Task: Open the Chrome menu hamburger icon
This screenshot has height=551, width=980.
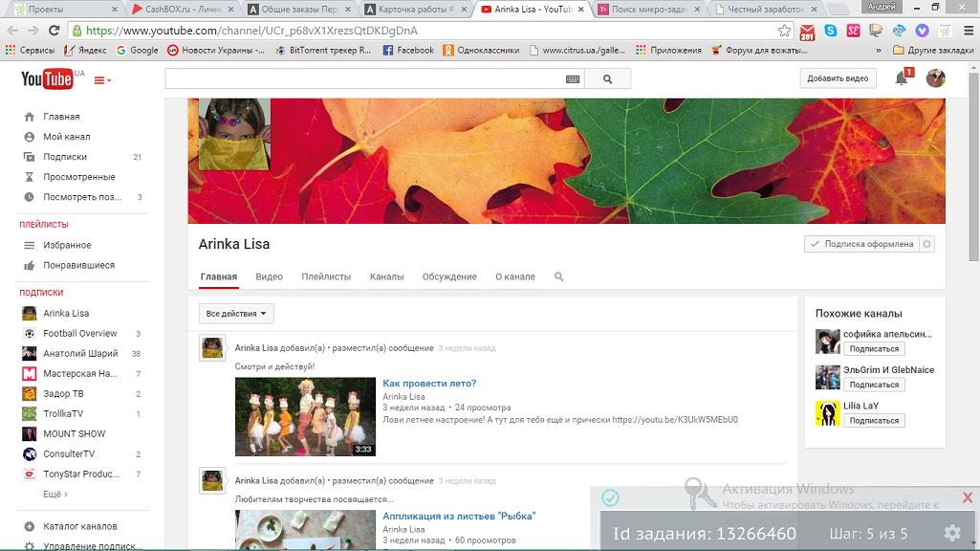Action: pyautogui.click(x=969, y=31)
